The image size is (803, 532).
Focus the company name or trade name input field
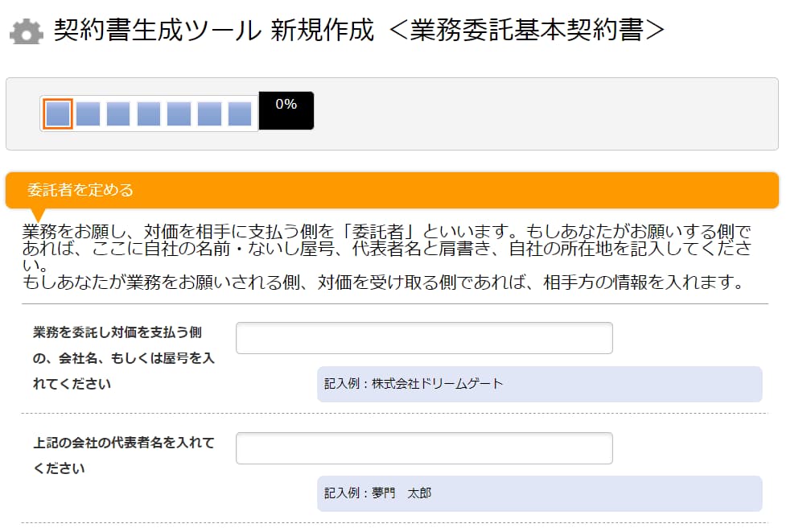(x=424, y=338)
